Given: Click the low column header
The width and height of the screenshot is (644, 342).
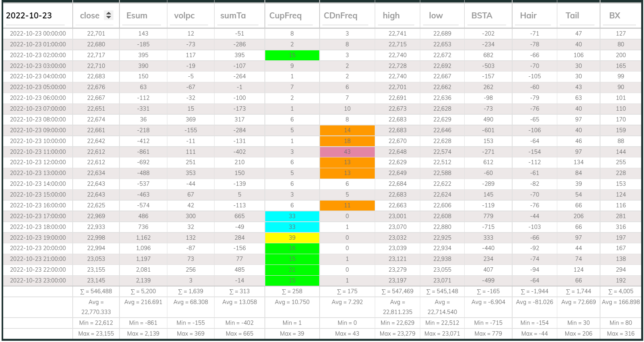Looking at the screenshot, I should coord(435,16).
